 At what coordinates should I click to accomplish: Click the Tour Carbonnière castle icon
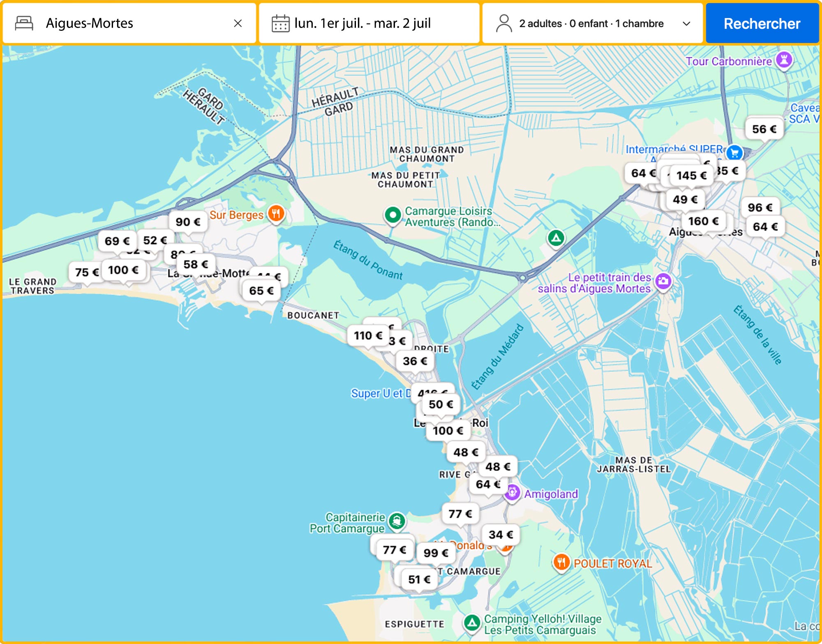point(784,60)
